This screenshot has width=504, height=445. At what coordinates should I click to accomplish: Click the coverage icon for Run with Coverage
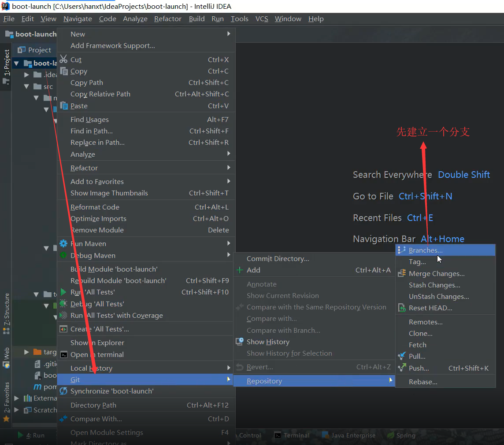[x=63, y=315]
